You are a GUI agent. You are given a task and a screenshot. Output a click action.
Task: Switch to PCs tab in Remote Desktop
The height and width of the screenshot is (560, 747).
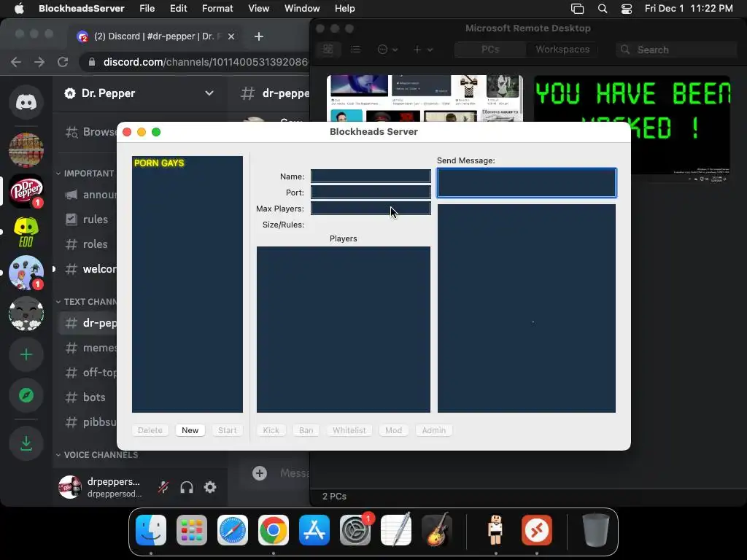click(x=490, y=50)
